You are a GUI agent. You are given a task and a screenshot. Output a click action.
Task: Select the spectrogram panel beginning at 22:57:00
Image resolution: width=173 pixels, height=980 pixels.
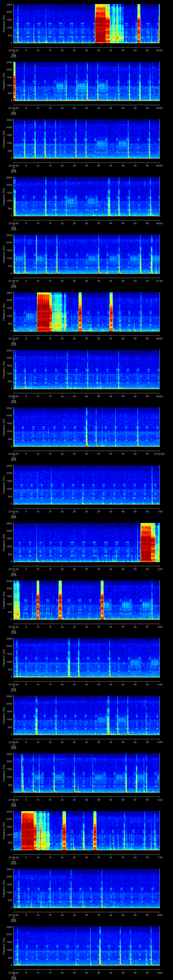[86, 312]
